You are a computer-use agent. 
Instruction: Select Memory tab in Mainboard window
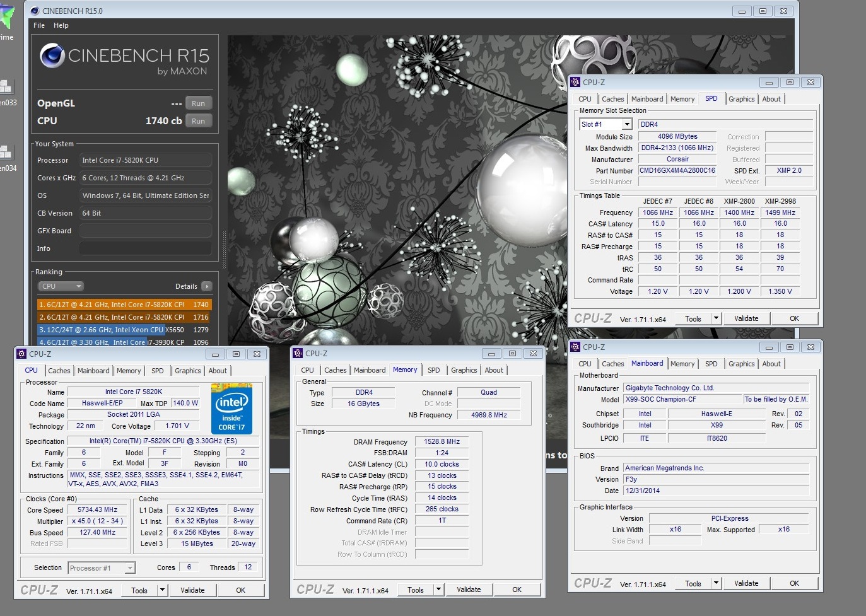pos(682,364)
